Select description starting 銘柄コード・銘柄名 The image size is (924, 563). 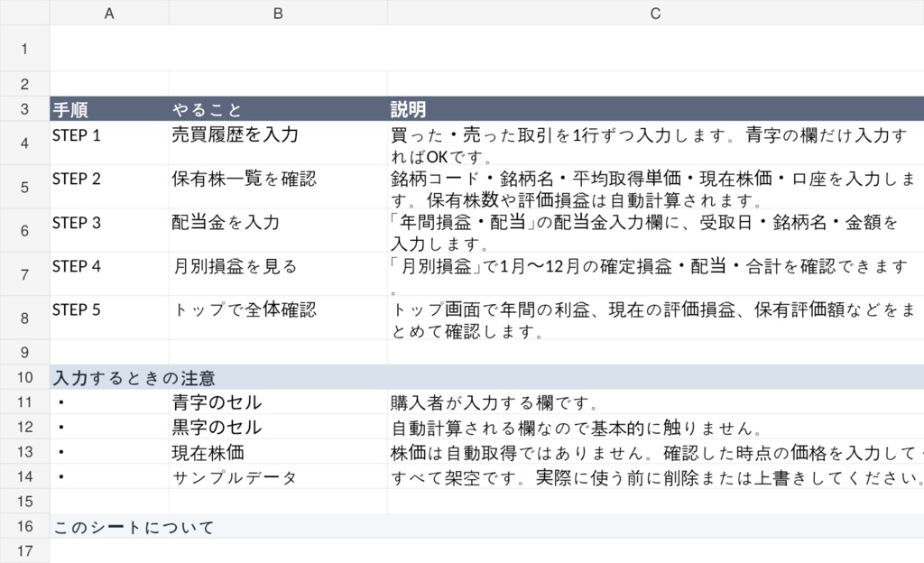pos(655,187)
